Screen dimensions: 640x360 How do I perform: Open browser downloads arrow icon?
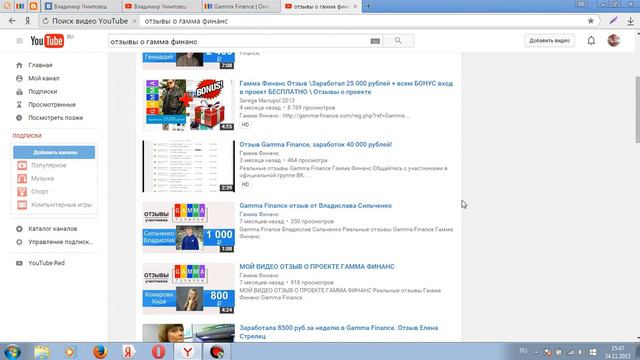click(x=630, y=21)
